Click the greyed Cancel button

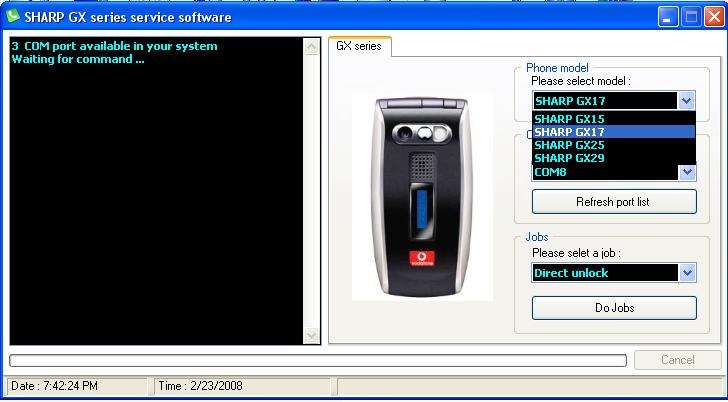(677, 360)
